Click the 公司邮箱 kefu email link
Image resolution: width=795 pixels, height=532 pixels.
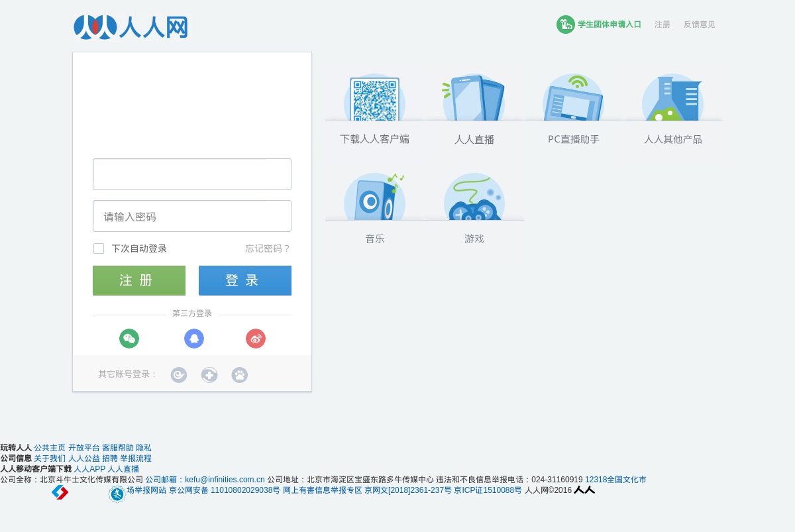coord(205,480)
